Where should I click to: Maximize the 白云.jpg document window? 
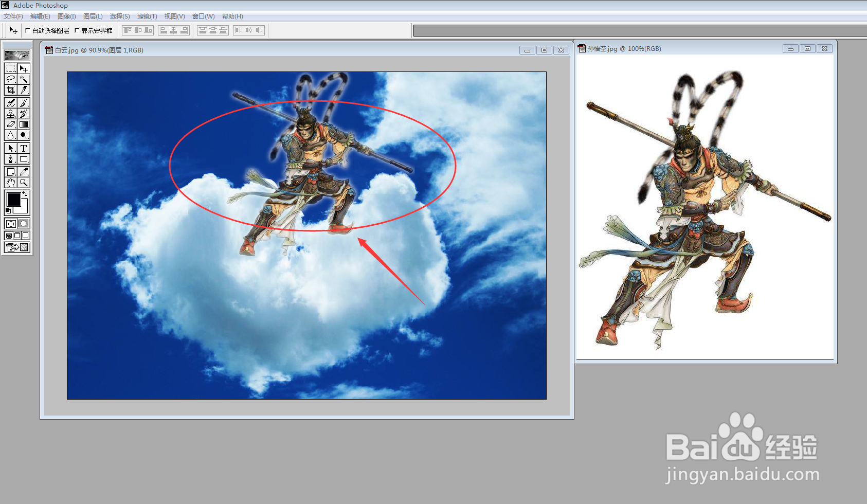(544, 50)
